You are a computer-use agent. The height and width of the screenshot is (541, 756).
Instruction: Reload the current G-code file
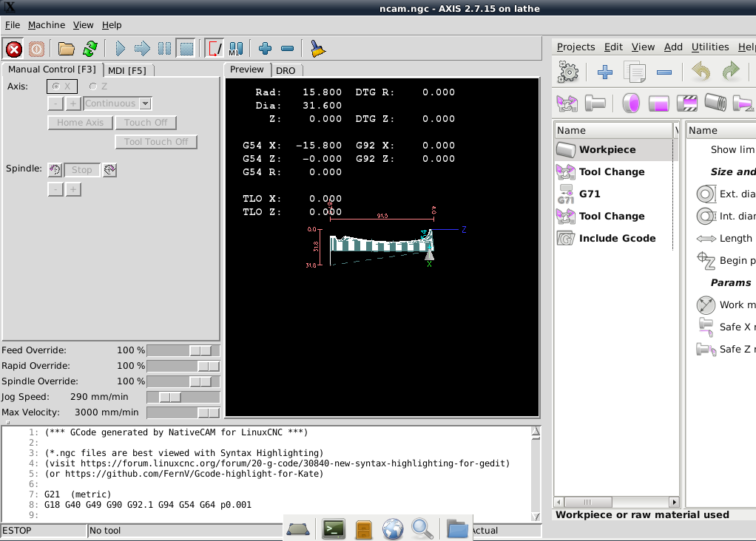(90, 50)
